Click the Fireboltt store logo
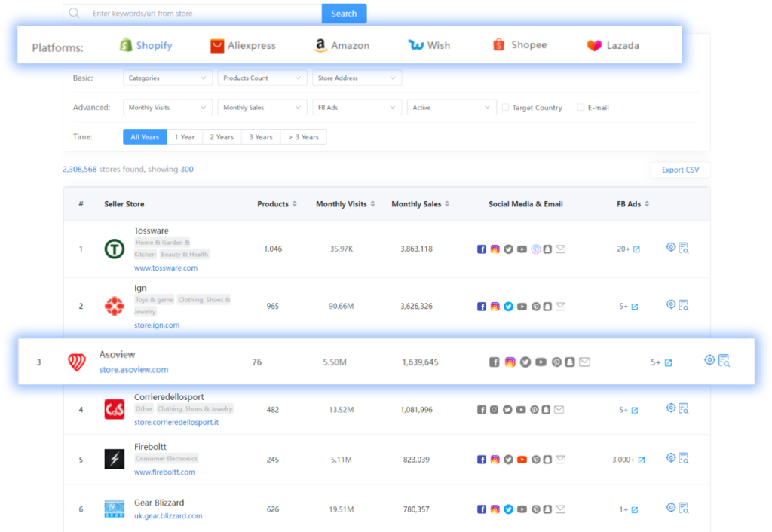Image resolution: width=772 pixels, height=532 pixels. point(115,459)
